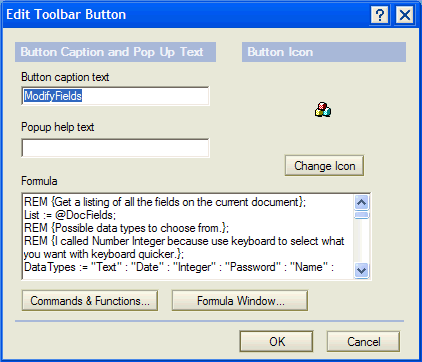Click the question mark help icon
This screenshot has width=422, height=362.
(x=380, y=15)
